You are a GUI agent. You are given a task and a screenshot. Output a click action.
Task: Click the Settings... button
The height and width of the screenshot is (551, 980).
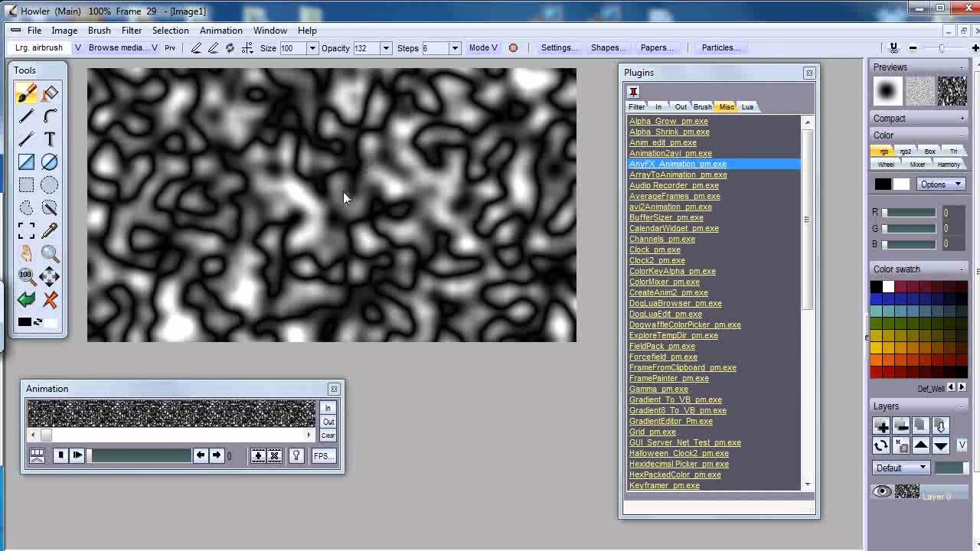pyautogui.click(x=559, y=47)
